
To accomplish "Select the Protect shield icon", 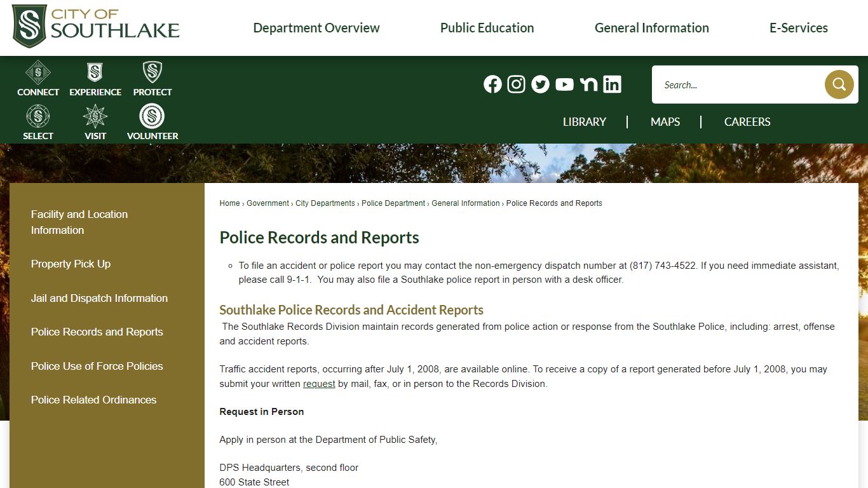I will [x=153, y=78].
